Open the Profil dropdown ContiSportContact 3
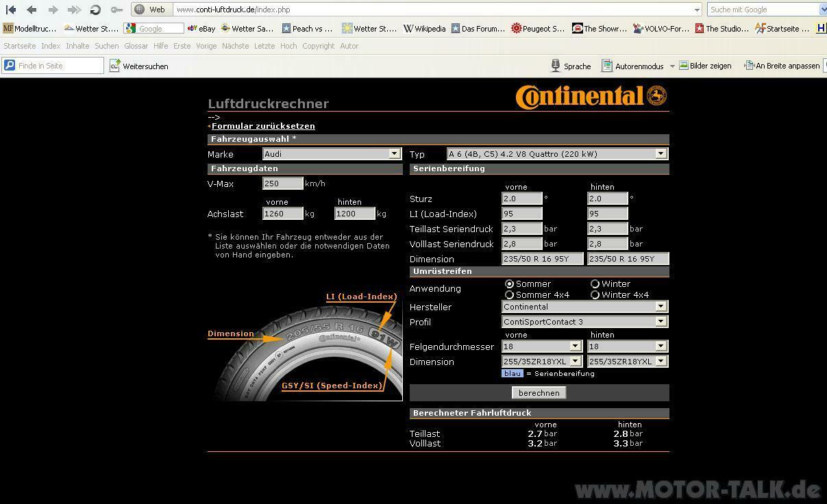 click(x=584, y=321)
